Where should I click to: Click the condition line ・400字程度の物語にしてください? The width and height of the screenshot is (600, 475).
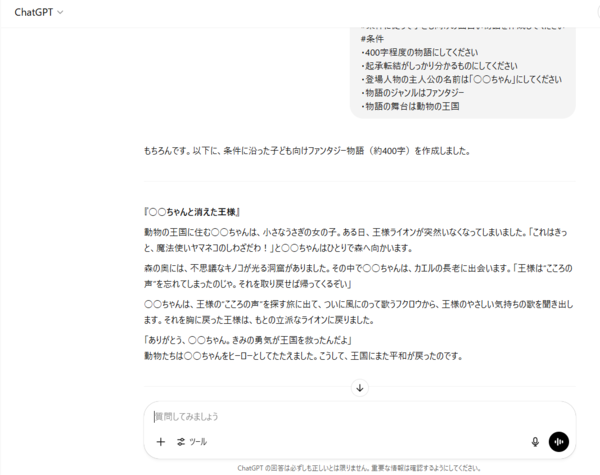point(419,52)
